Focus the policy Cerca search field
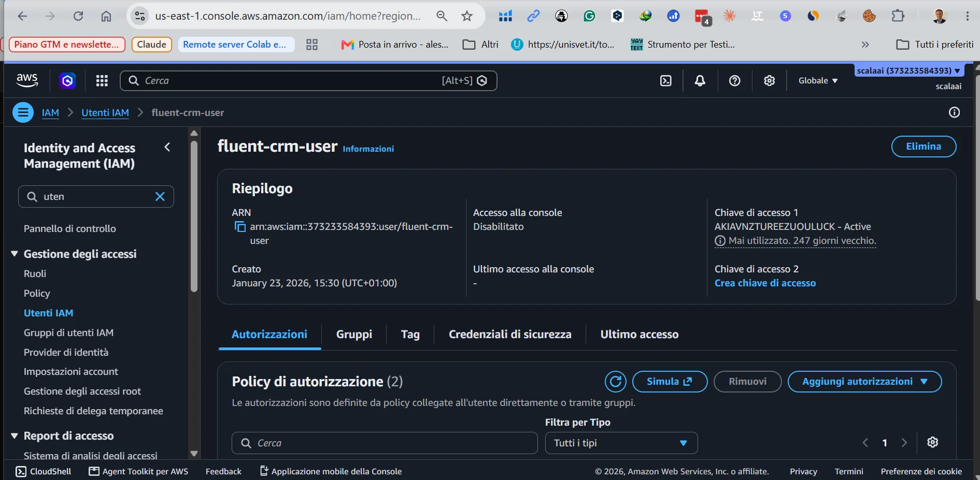 [x=385, y=443]
